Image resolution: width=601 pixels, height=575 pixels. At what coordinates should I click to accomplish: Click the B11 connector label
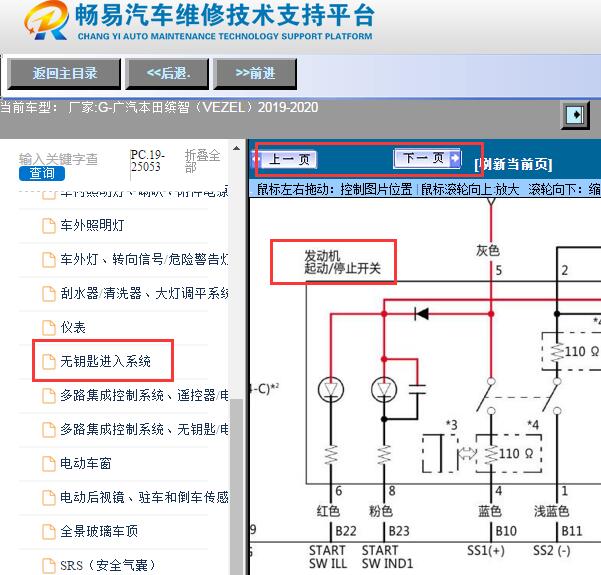click(x=571, y=531)
